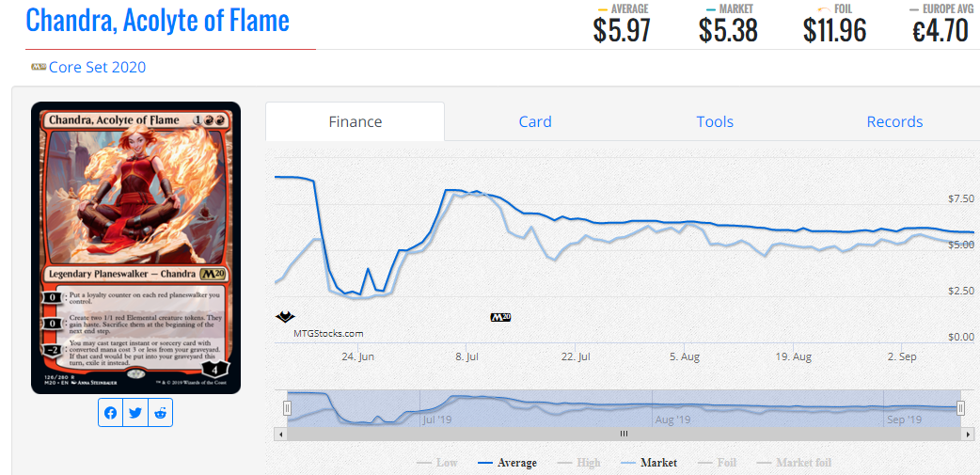Click the M20 release marker on the chart
980x475 pixels.
[x=500, y=317]
